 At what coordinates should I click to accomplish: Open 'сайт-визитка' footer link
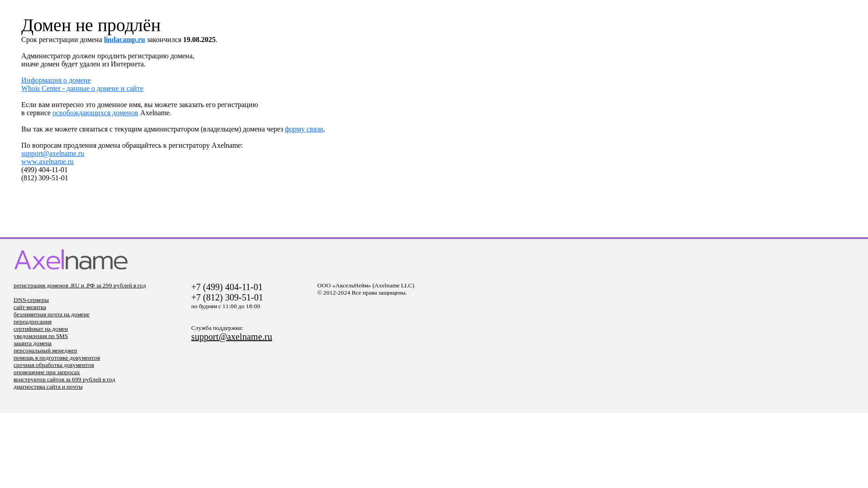[30, 307]
